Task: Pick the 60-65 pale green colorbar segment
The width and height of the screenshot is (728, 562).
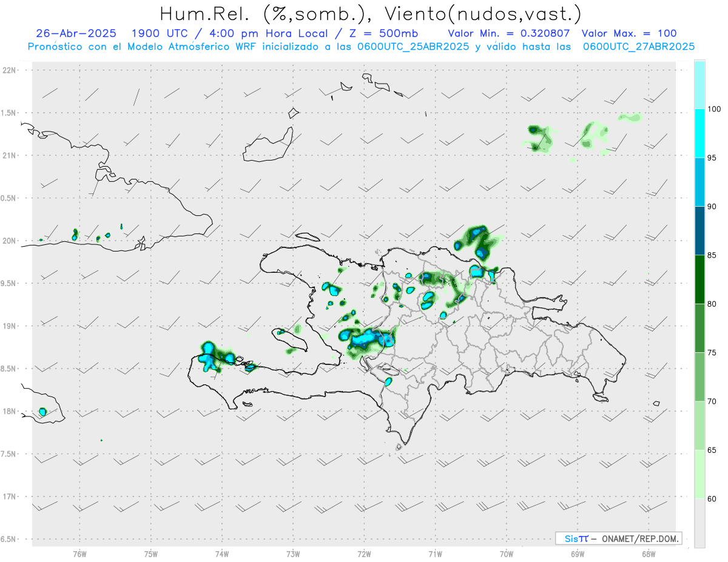Action: click(x=699, y=474)
